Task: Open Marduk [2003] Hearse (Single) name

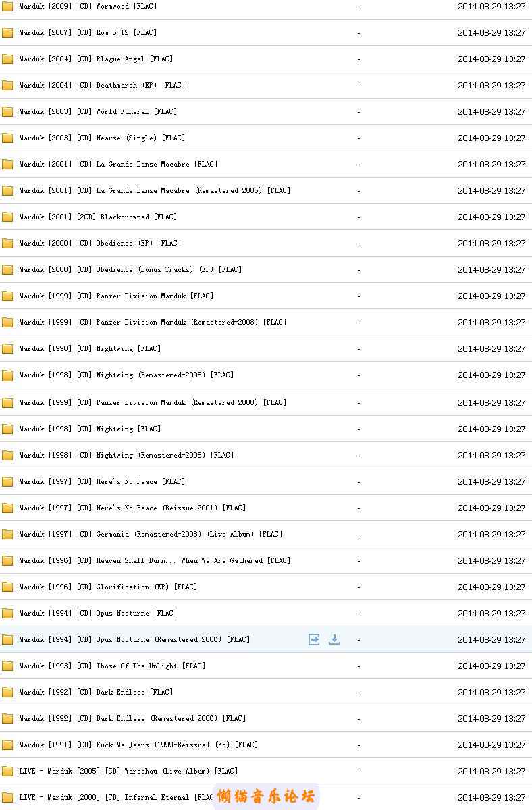Action: [102, 138]
